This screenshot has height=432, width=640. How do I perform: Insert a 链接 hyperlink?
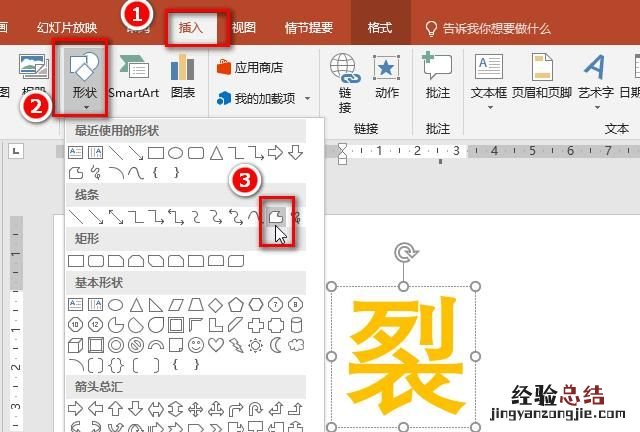(x=345, y=84)
